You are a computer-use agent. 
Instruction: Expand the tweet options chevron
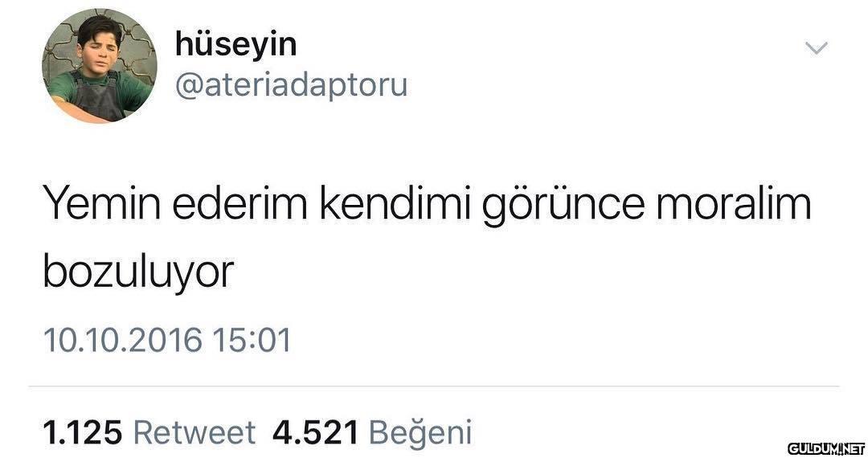pyautogui.click(x=816, y=49)
